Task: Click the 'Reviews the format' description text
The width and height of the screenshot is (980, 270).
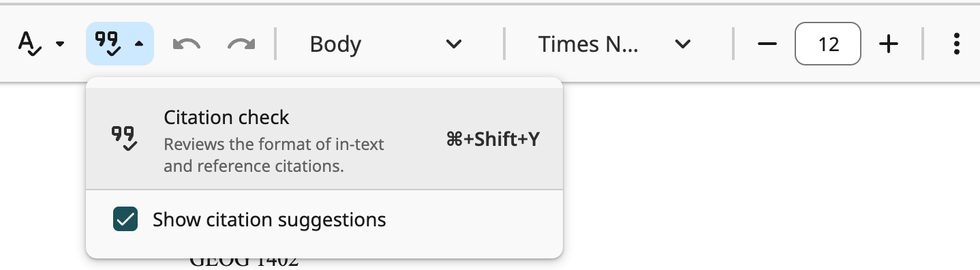Action: tap(274, 155)
